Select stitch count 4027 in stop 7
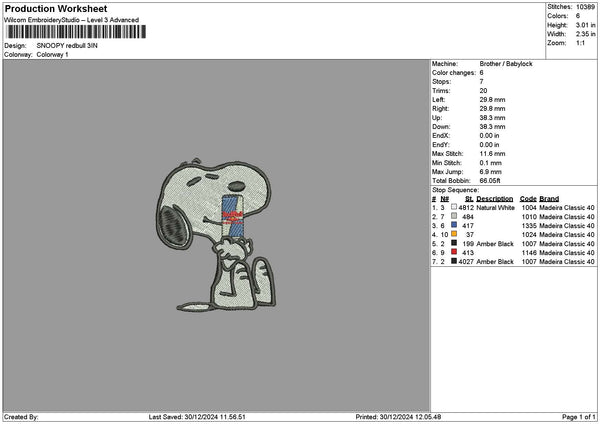Screen dimensions: 600x424 pos(466,262)
